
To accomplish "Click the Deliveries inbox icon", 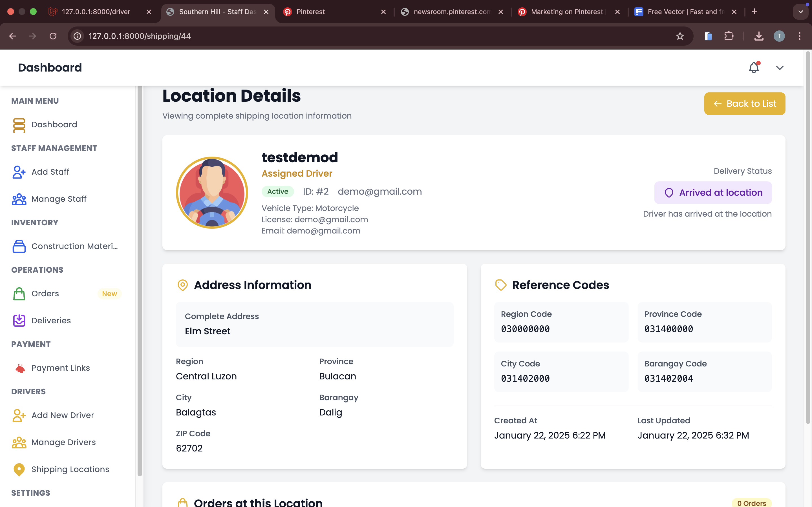I will [x=19, y=321].
